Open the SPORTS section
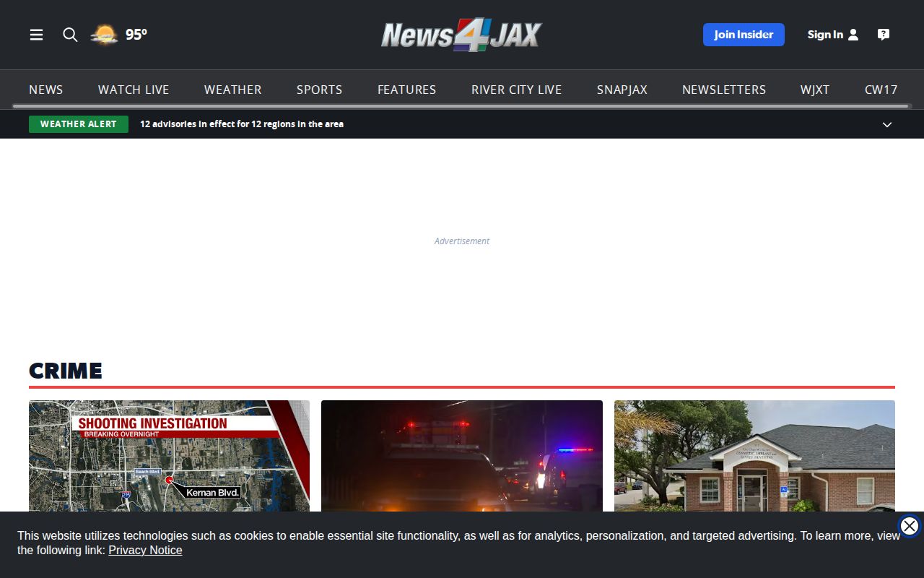 [320, 90]
